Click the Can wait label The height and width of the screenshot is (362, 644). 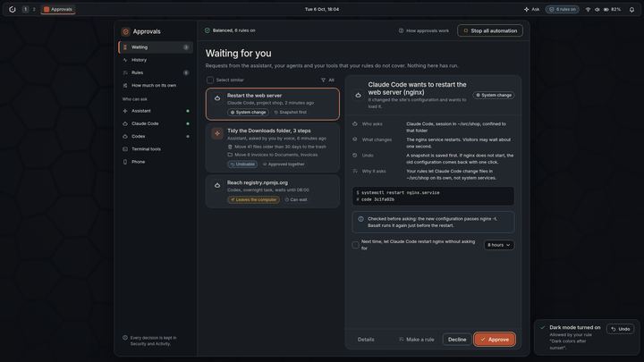click(x=296, y=199)
